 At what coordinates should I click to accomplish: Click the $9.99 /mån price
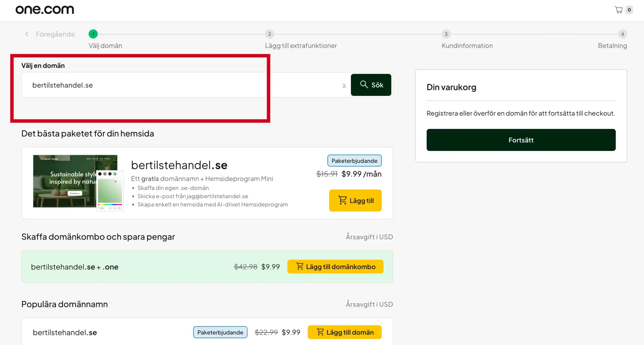361,174
